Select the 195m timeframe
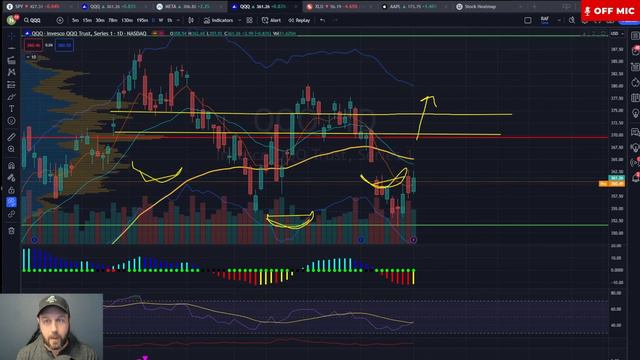The height and width of the screenshot is (360, 640). pos(142,20)
